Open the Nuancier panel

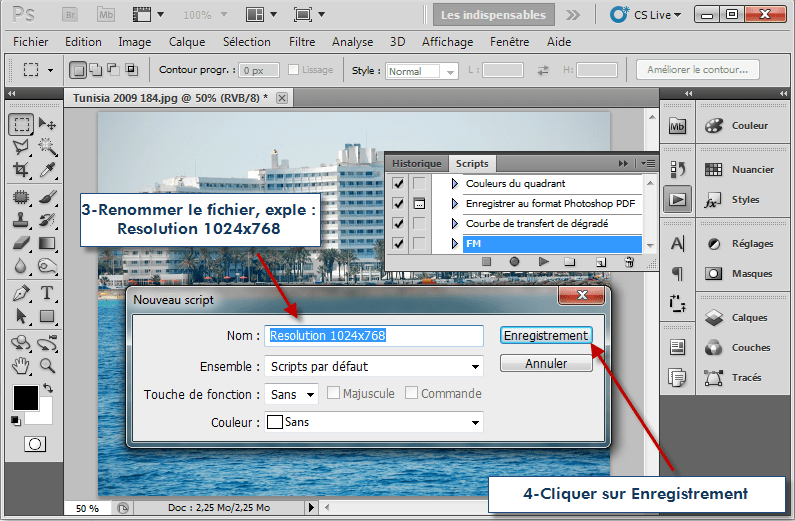click(743, 170)
